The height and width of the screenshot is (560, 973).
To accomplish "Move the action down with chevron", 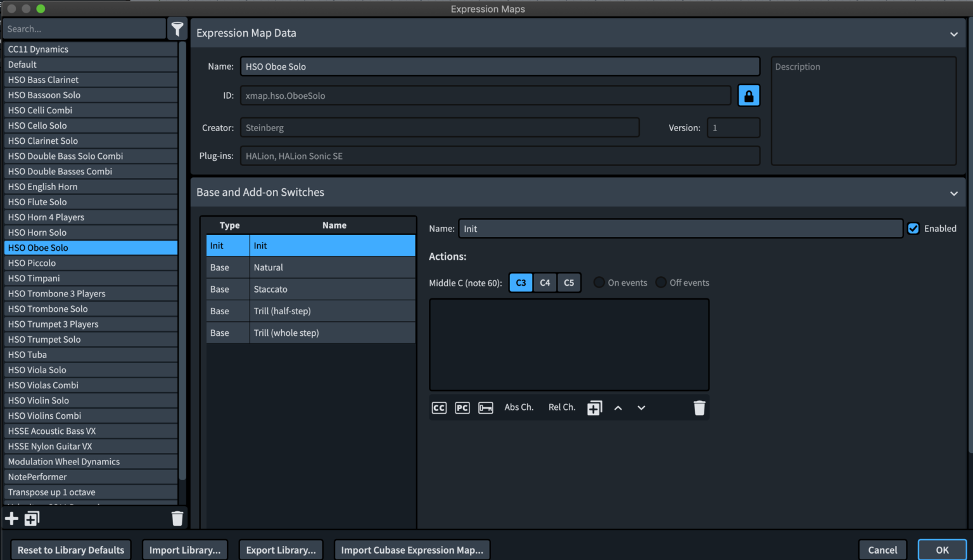I will click(641, 408).
